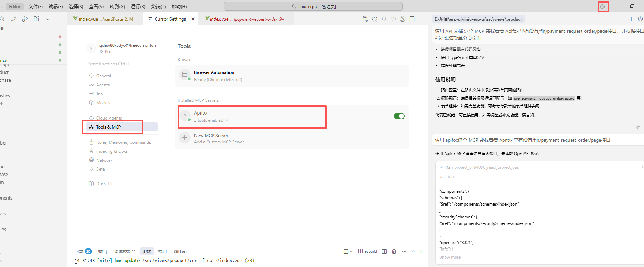The image size is (644, 267).
Task: Open the 转到(G) menu
Action: 117,6
